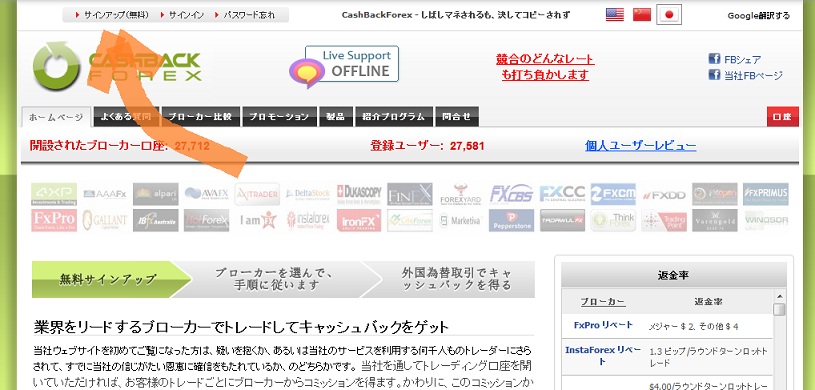Open the AxiTrader broker logo
Screen dimensions: 815x390
pyautogui.click(x=257, y=194)
